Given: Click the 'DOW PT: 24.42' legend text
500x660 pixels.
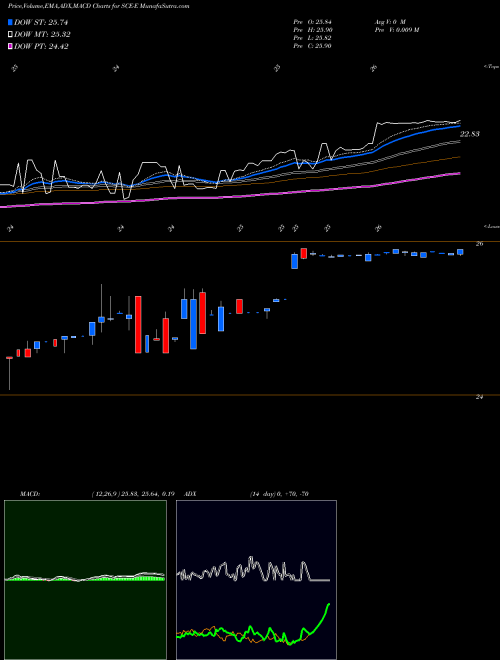Looking at the screenshot, I should click(x=41, y=47).
